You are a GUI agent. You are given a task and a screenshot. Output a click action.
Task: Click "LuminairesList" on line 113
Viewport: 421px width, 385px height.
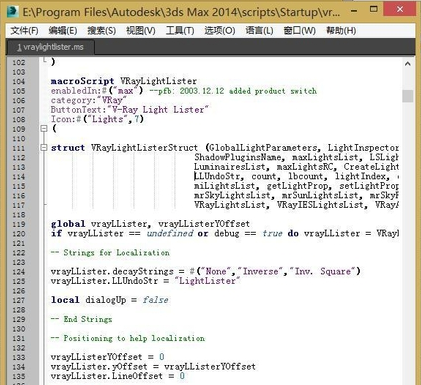pyautogui.click(x=230, y=167)
